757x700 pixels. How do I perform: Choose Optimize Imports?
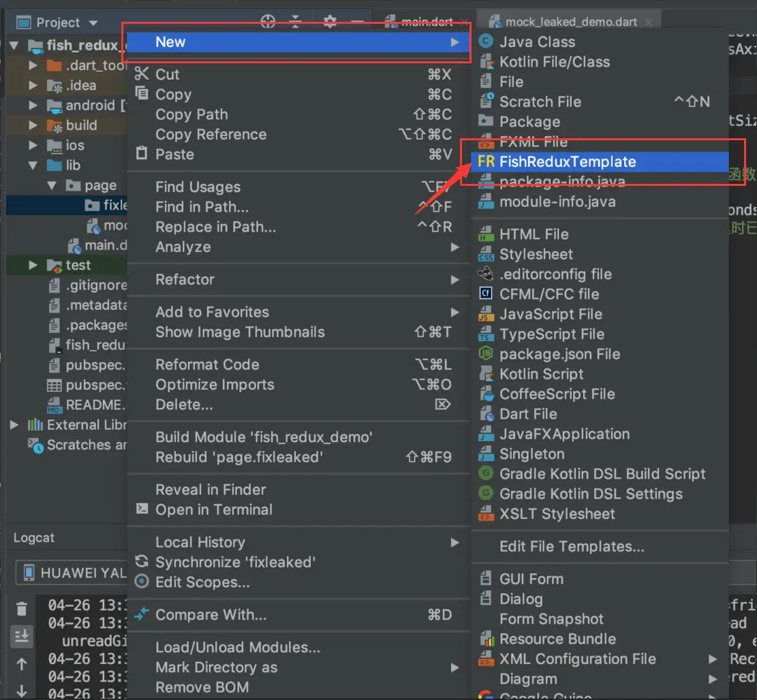[298, 385]
